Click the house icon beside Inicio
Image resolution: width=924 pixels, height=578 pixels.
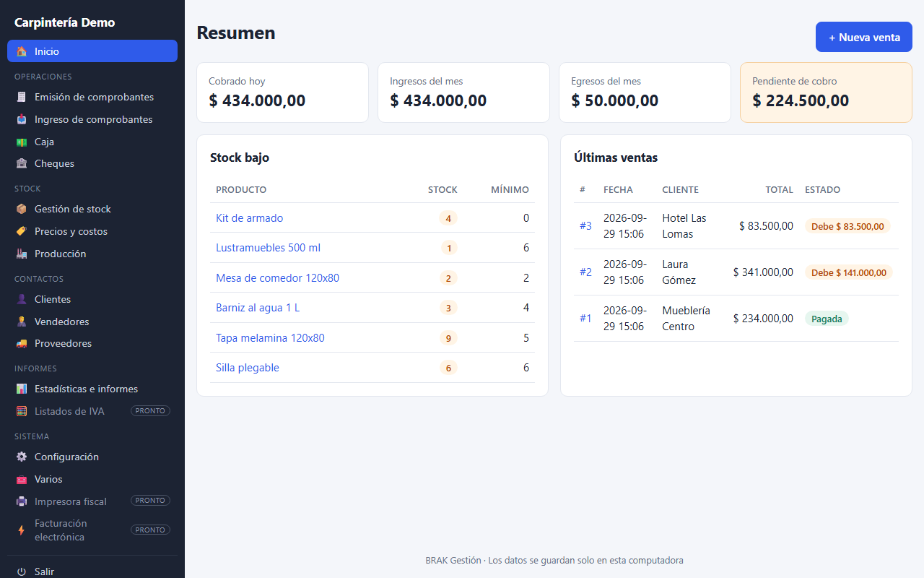[x=22, y=51]
